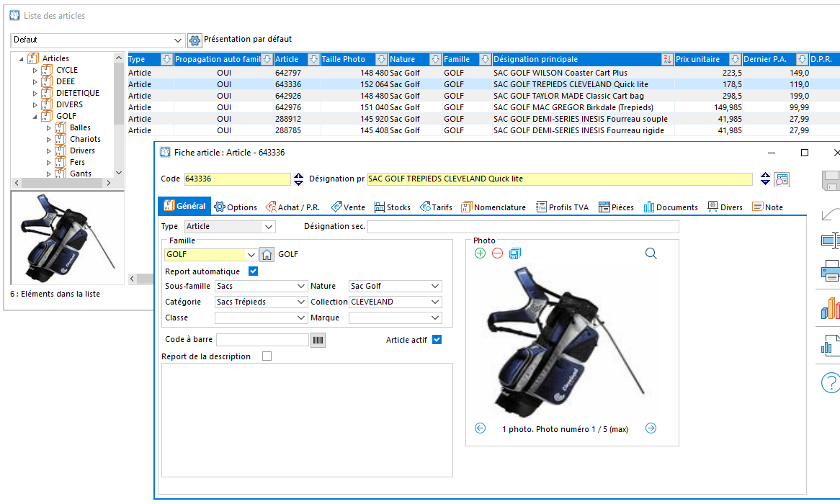Filter the Famille column arrow icon
The height and width of the screenshot is (504, 840).
coord(485,60)
